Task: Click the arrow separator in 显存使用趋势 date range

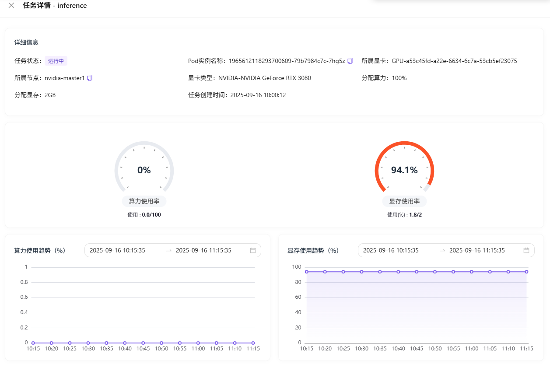Action: [x=442, y=250]
